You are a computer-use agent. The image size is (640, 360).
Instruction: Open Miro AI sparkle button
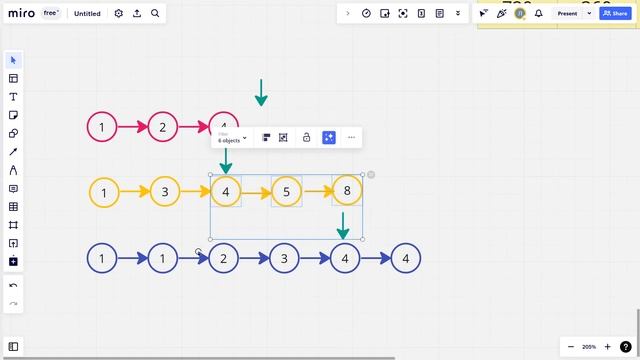click(329, 138)
